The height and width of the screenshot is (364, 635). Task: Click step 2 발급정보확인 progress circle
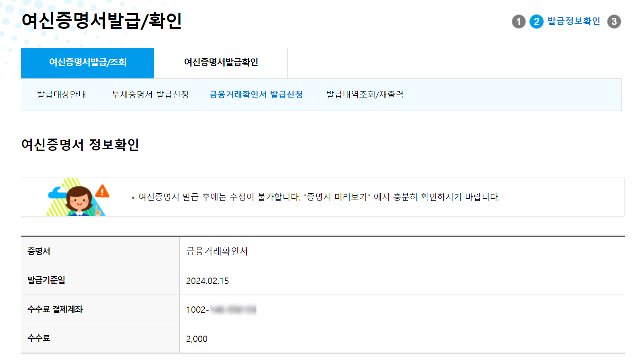pyautogui.click(x=537, y=22)
